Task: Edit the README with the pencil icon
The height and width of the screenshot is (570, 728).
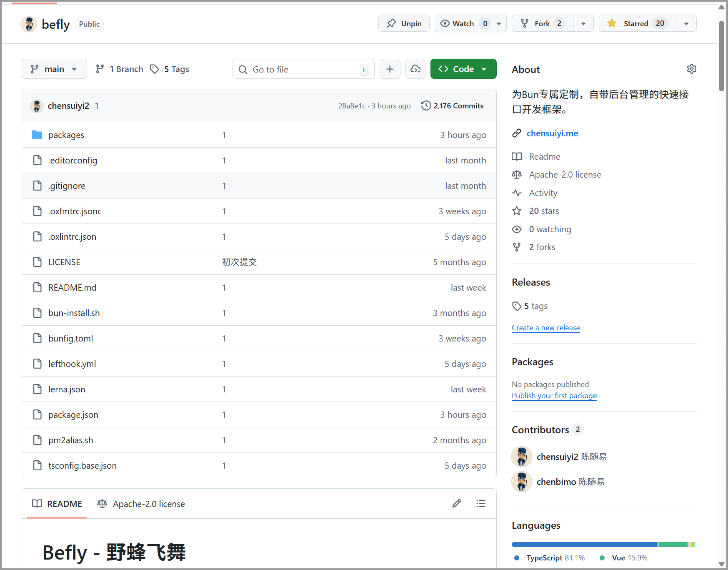Action: click(457, 504)
